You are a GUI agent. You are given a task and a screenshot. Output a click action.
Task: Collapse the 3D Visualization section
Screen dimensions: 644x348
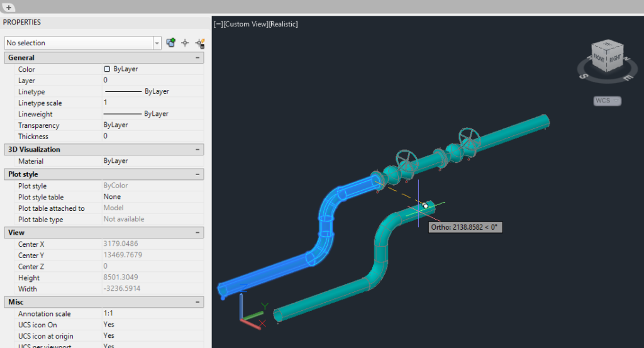tap(197, 150)
